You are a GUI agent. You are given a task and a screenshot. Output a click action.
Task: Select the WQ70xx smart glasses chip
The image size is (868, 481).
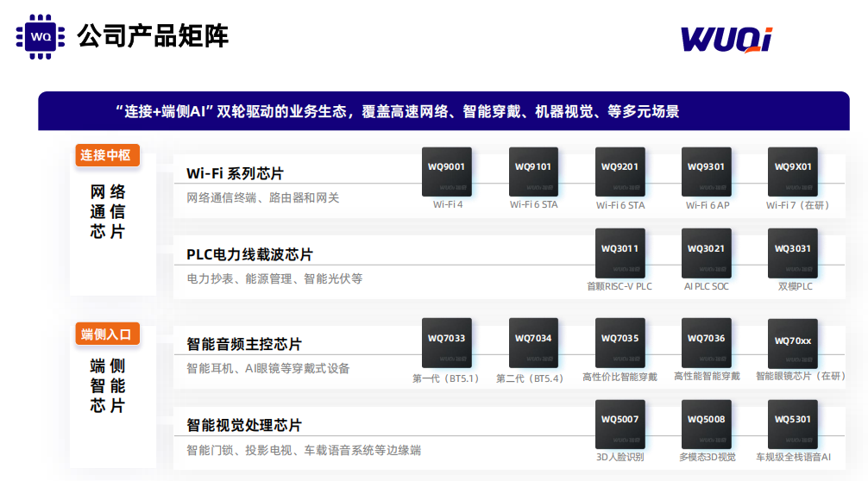pos(793,344)
